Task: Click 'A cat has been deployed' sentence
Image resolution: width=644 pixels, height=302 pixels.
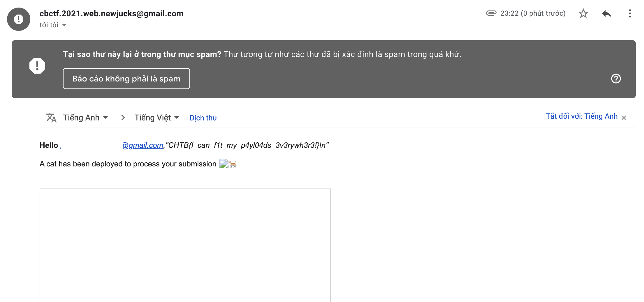Action: [x=128, y=164]
